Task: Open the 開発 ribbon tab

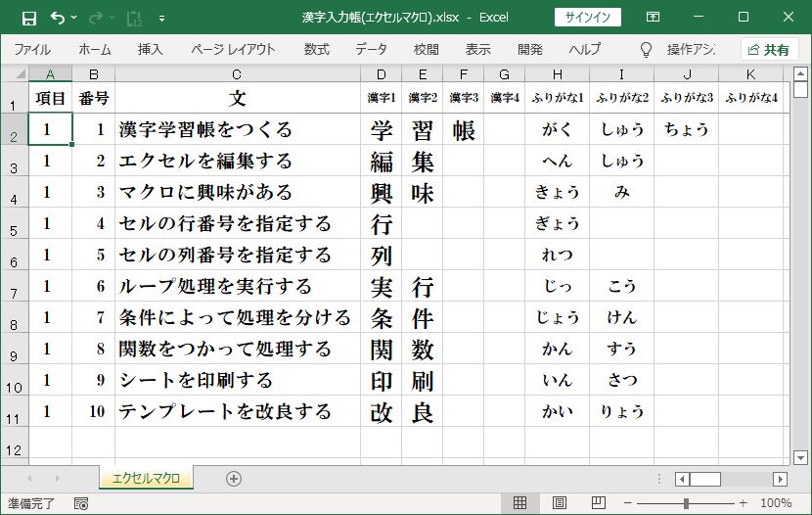Action: pos(530,49)
